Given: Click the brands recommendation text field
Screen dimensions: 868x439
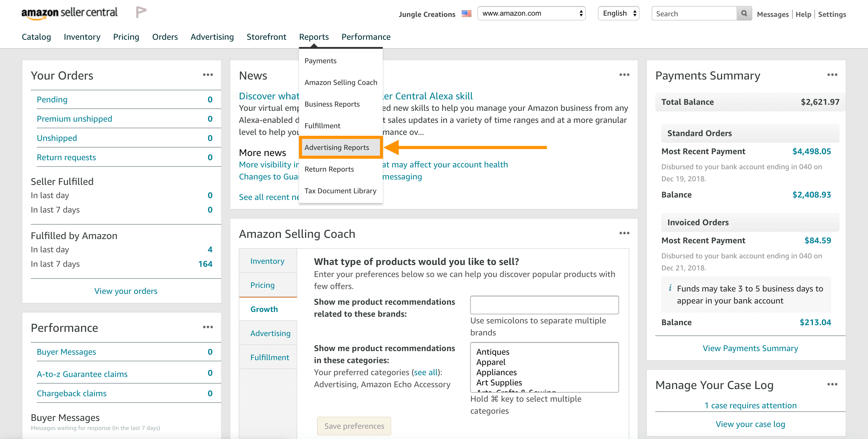Looking at the screenshot, I should [x=544, y=305].
